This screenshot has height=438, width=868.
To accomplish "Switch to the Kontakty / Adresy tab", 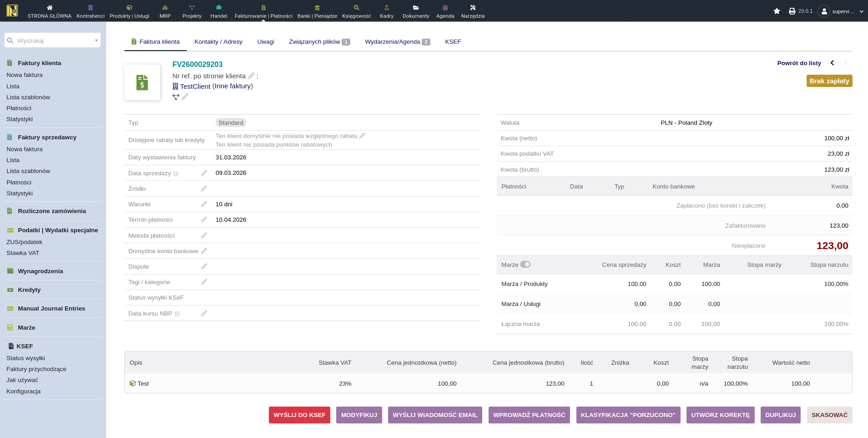I will point(218,42).
